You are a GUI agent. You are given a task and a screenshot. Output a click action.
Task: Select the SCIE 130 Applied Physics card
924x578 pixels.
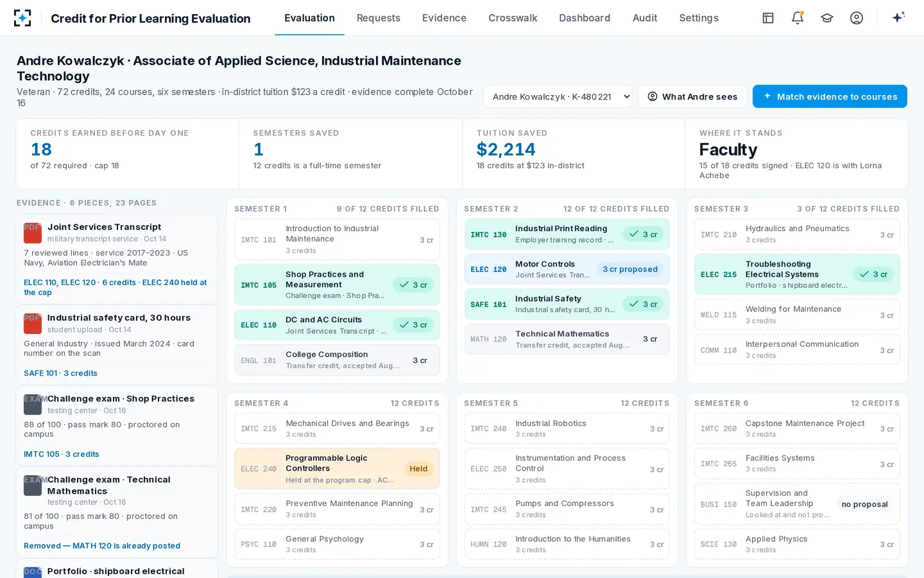tap(797, 544)
